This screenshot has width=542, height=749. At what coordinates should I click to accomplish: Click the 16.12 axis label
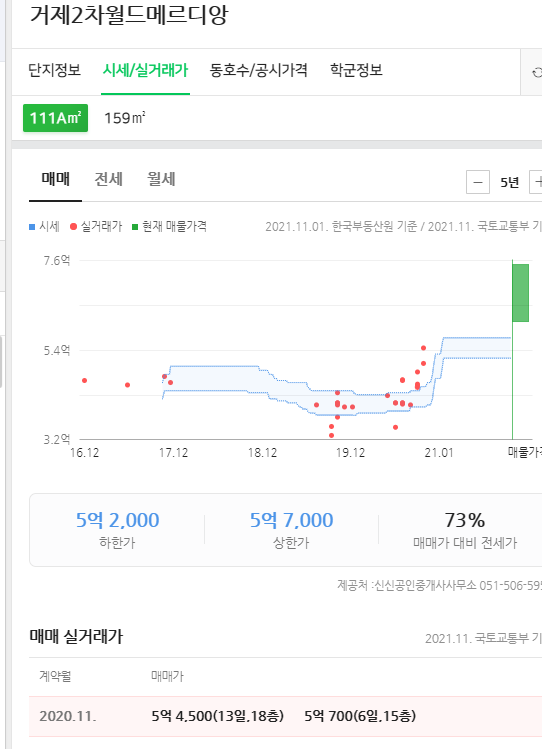[85, 453]
